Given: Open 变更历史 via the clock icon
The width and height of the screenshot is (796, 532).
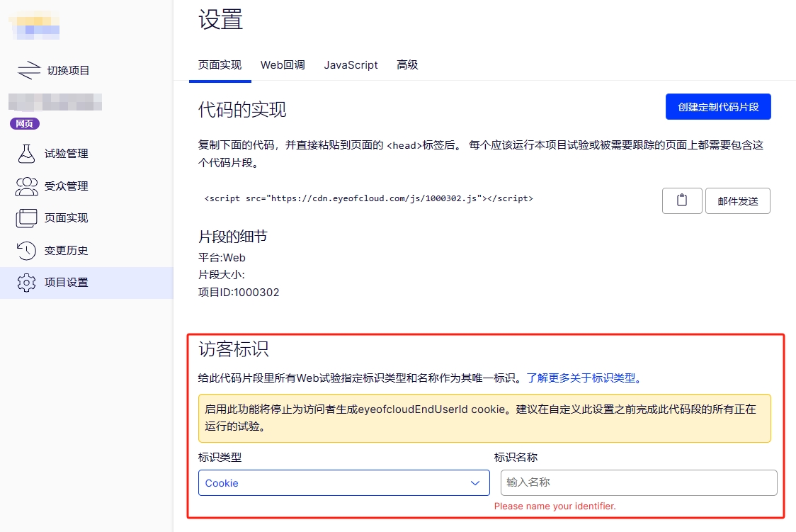Looking at the screenshot, I should (26, 251).
